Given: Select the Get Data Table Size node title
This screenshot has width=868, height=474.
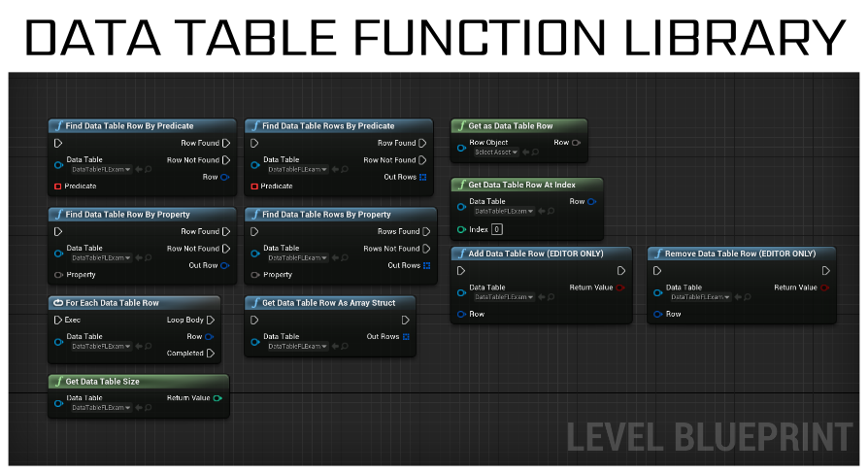Looking at the screenshot, I should 102,381.
